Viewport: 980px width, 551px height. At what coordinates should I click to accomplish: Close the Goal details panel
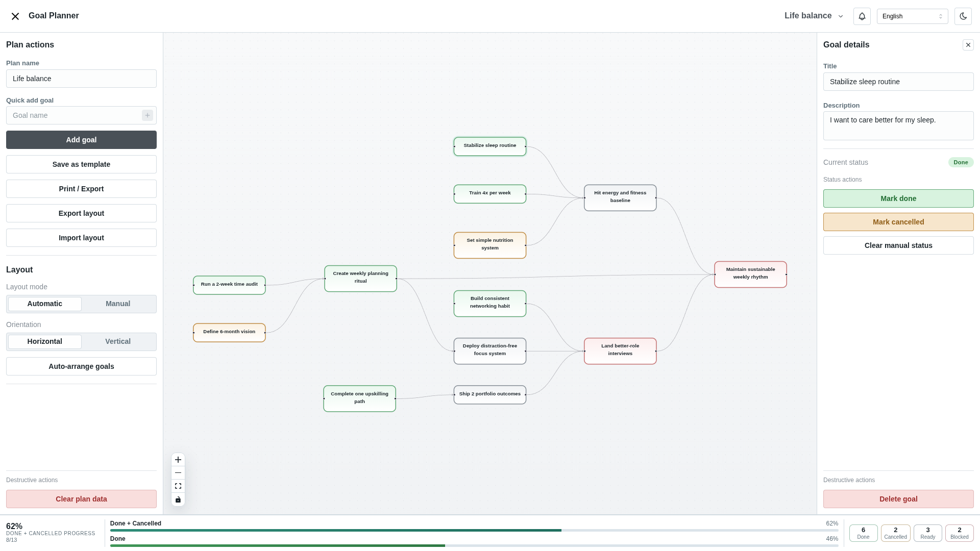click(968, 45)
